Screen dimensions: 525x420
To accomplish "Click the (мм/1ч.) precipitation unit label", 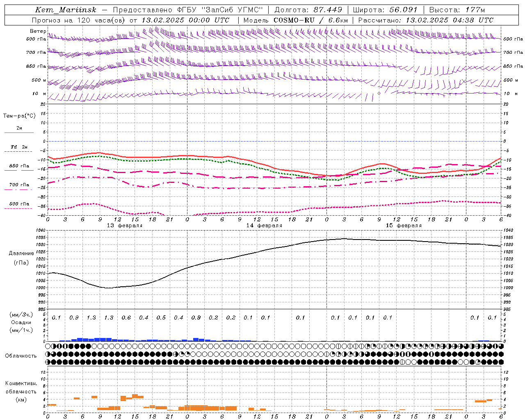I will (x=21, y=330).
